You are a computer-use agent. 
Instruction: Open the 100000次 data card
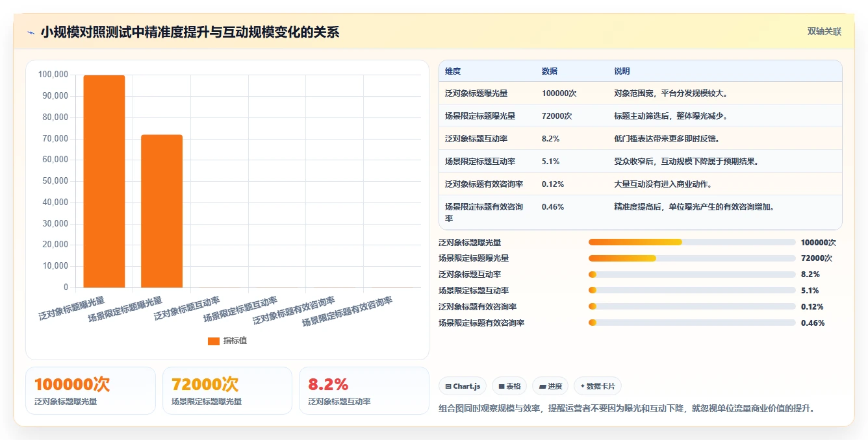click(90, 391)
